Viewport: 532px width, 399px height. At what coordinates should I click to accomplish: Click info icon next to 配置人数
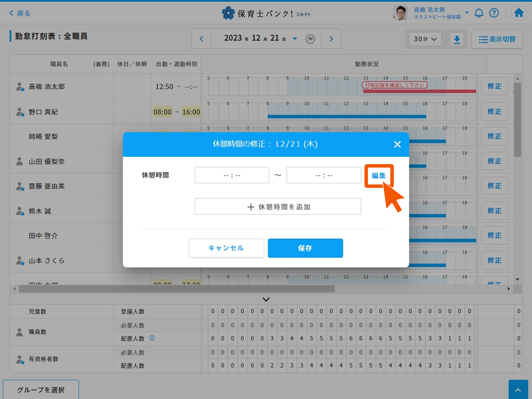[x=152, y=338]
